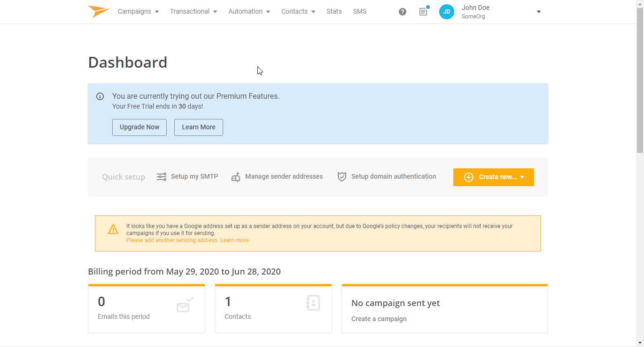Click the Manage sender addresses icon
This screenshot has height=347, width=644.
click(x=236, y=177)
